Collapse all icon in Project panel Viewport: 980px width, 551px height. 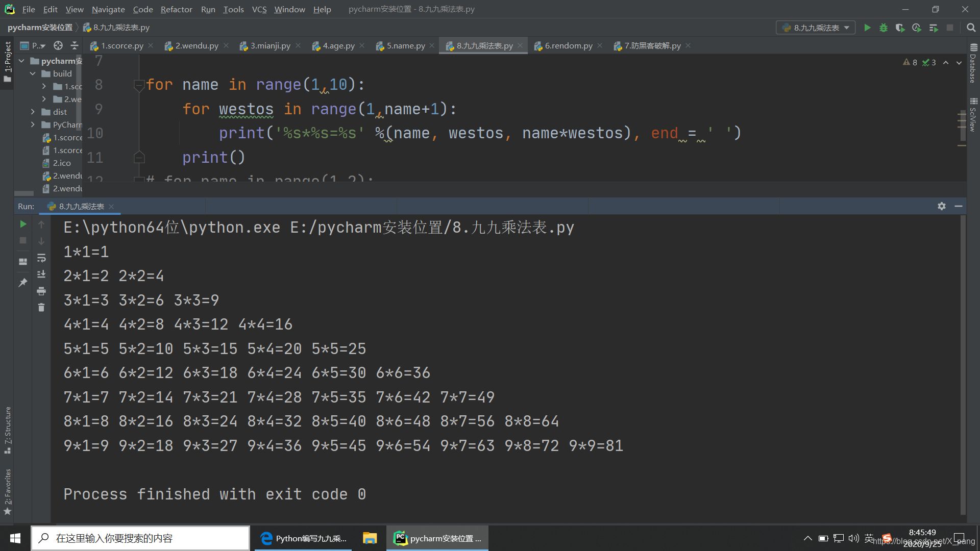tap(75, 45)
